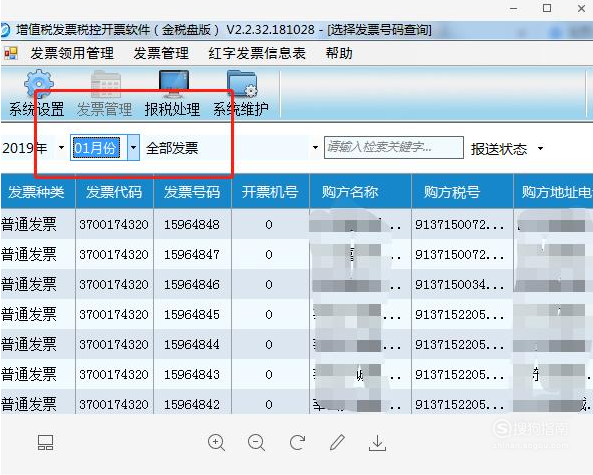Open 发票管理 menu in menu bar
The height and width of the screenshot is (475, 593).
tap(161, 53)
